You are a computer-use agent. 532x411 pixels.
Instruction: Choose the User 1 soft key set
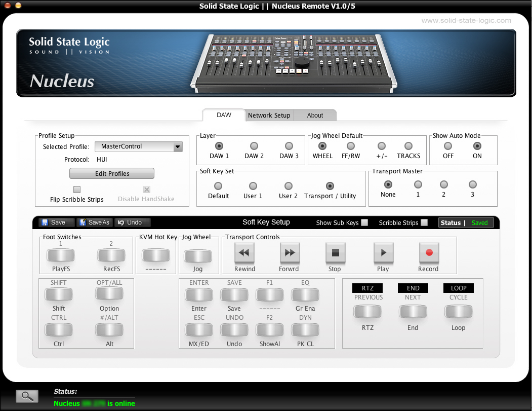click(253, 186)
